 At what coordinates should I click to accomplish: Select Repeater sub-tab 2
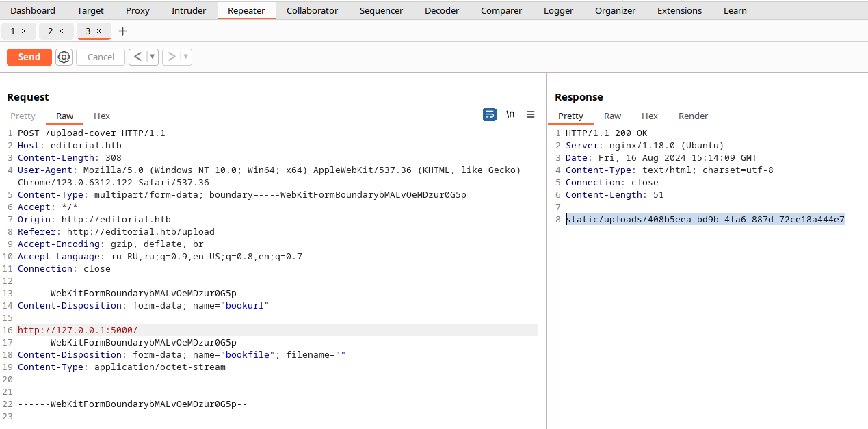tap(50, 31)
